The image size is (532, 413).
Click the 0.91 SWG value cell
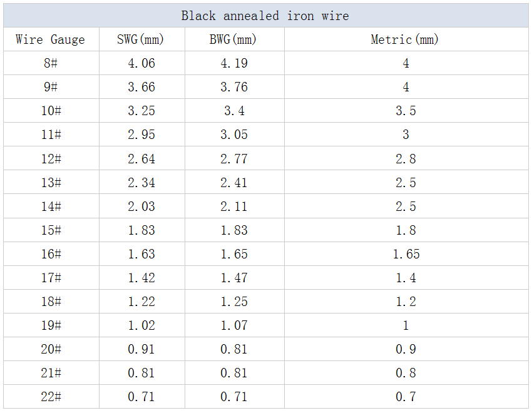(141, 349)
